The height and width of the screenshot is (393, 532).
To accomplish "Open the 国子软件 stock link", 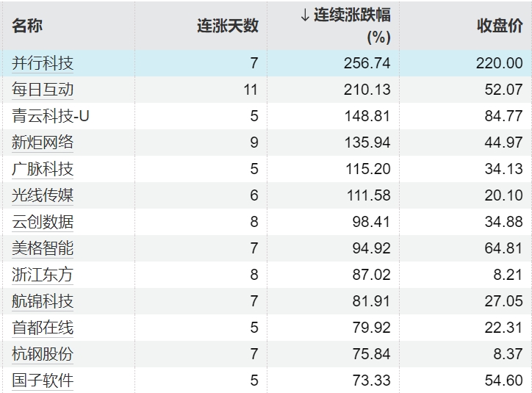I will 43,381.
